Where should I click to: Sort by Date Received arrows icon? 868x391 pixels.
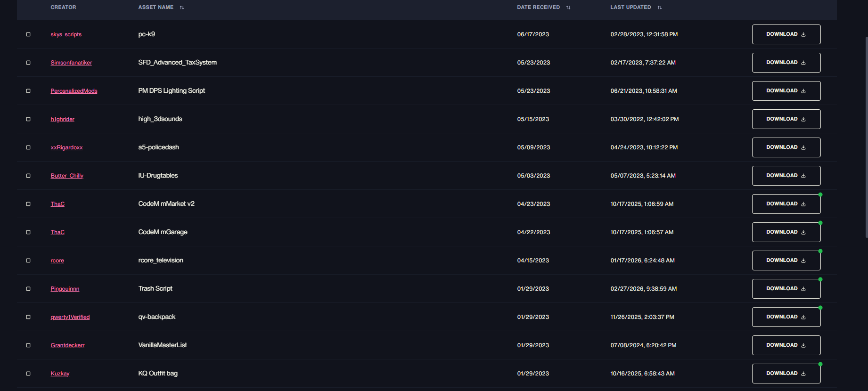(x=568, y=8)
